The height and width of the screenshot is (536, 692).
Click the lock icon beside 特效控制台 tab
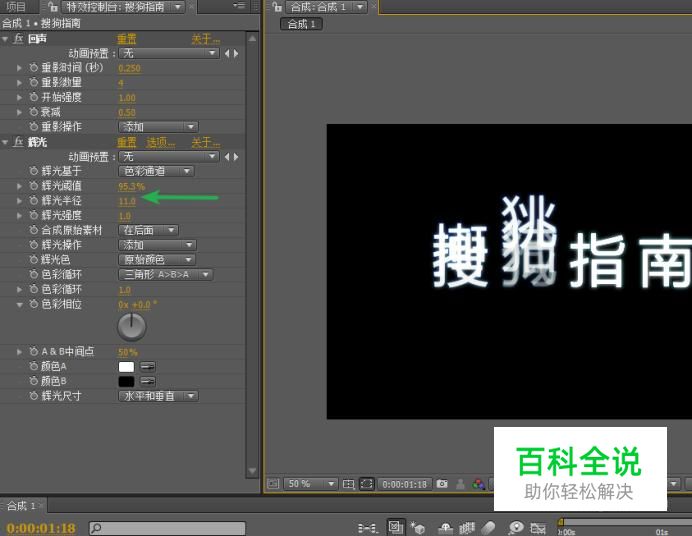(x=53, y=7)
